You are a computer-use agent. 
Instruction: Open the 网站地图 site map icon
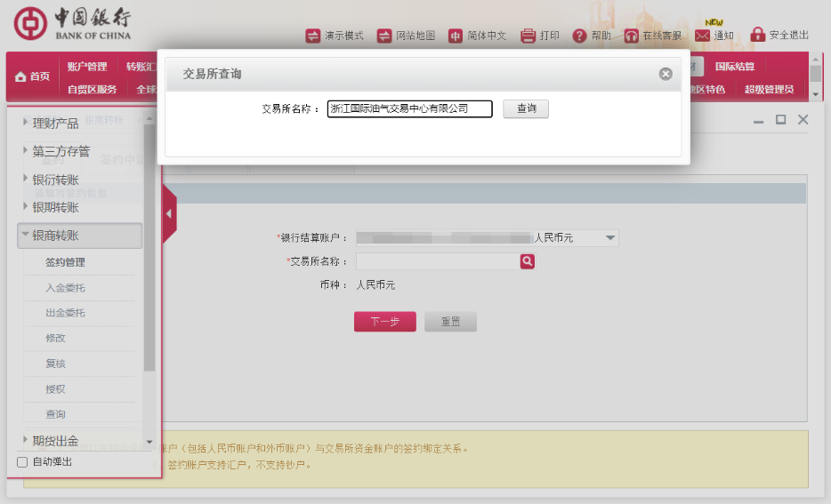pyautogui.click(x=384, y=36)
